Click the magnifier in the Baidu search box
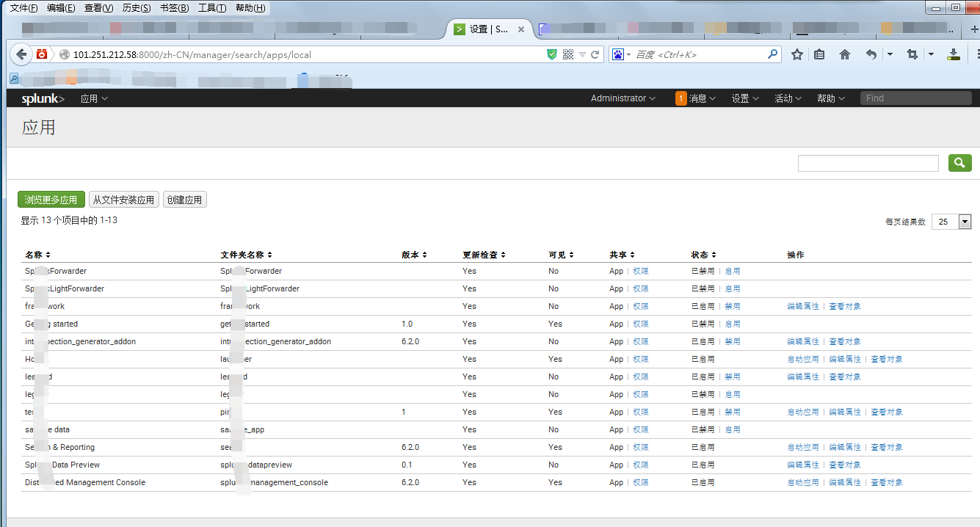 773,54
